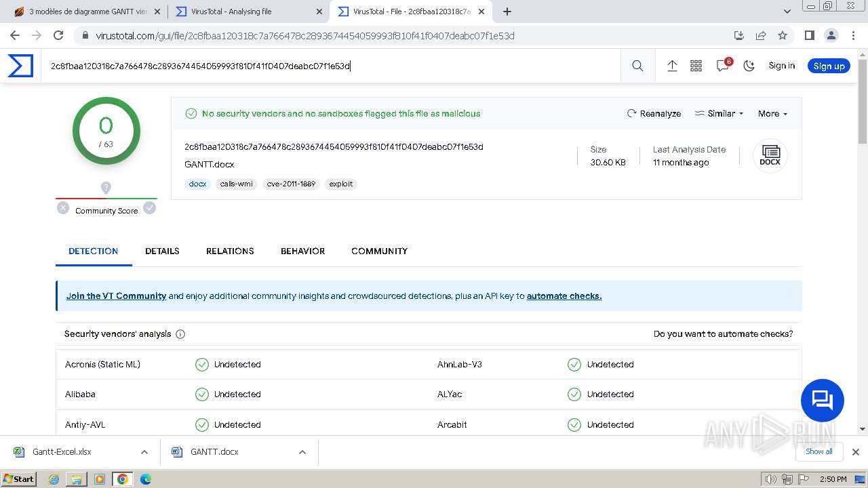Open the blue chat bubble widget

click(822, 401)
